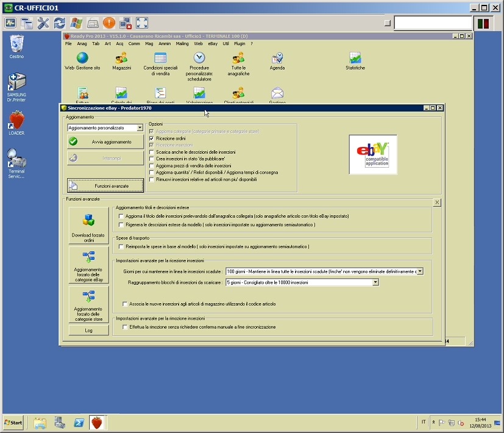Click the keyboard icon in remote toolbar
Image resolution: width=504 pixels, height=433 pixels.
point(93,23)
